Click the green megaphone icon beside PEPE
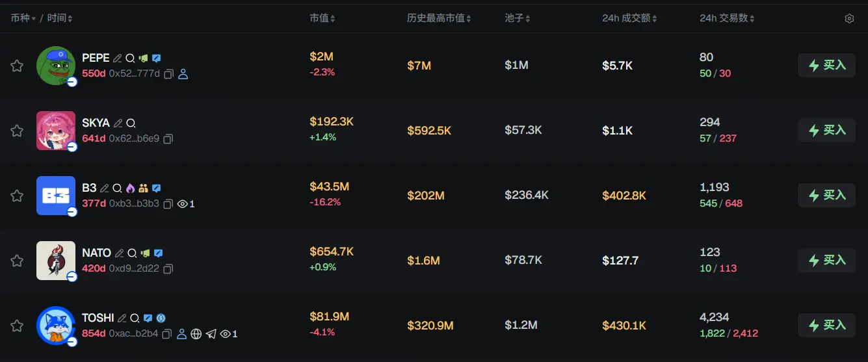 144,58
